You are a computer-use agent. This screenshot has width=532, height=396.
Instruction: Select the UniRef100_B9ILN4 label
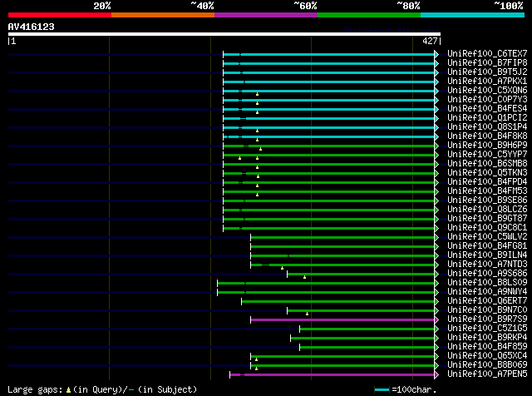[x=487, y=255]
